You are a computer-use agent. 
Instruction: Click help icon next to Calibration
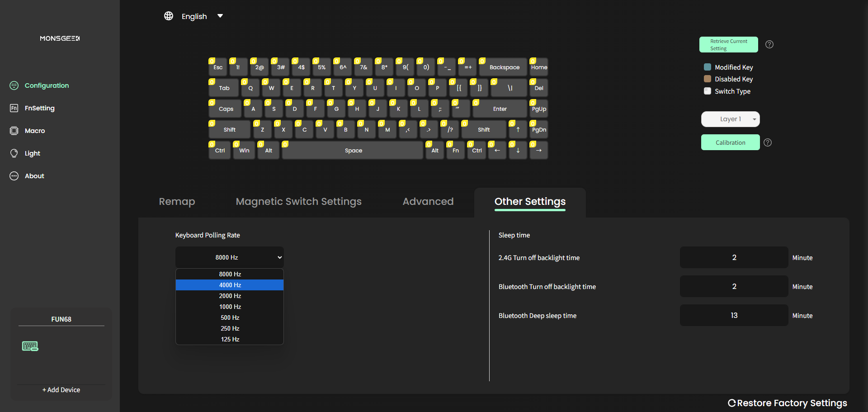(768, 142)
